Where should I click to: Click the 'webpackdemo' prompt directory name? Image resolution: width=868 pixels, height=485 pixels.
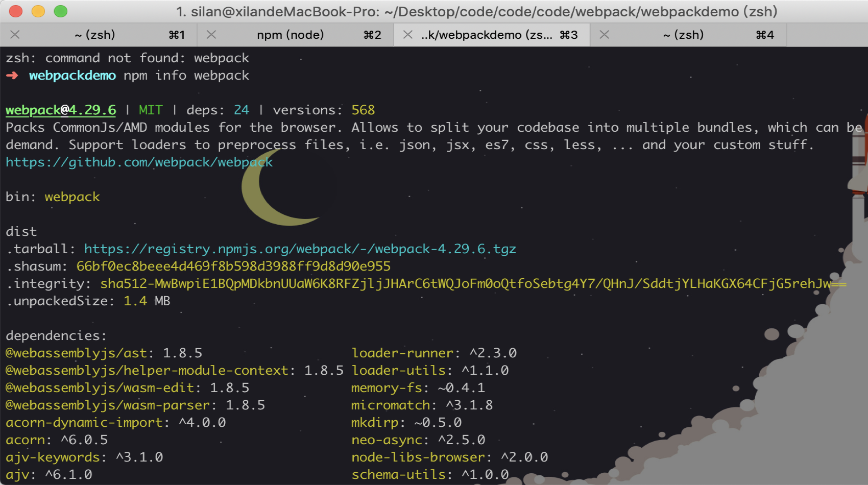73,76
